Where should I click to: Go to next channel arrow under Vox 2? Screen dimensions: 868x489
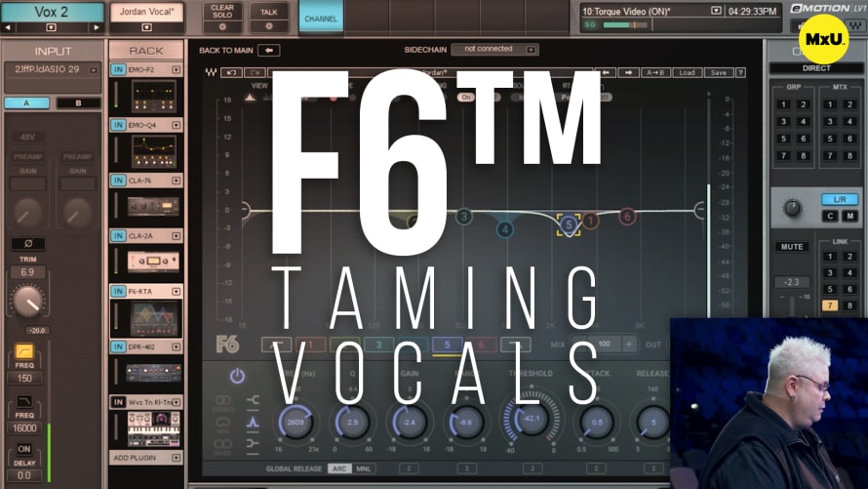(97, 27)
